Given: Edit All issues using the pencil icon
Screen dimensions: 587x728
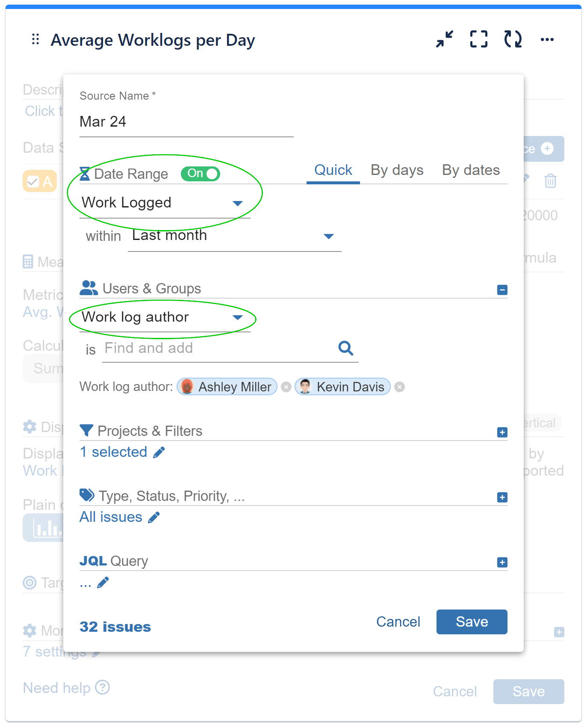Looking at the screenshot, I should coord(153,518).
